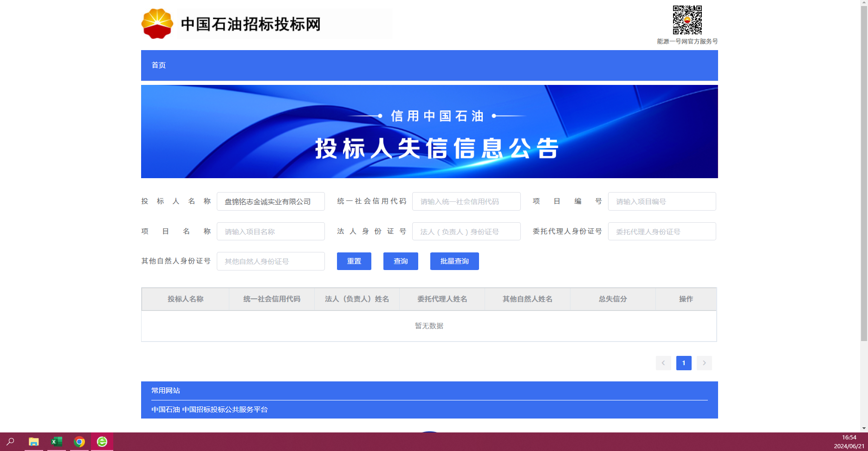Open File Explorer from the taskbar
Screen dimensions: 868x451
(33, 442)
